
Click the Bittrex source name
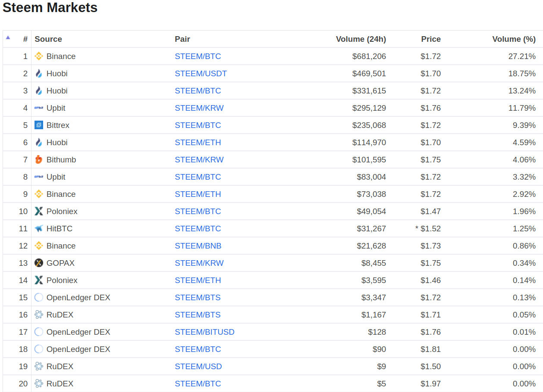(x=58, y=125)
